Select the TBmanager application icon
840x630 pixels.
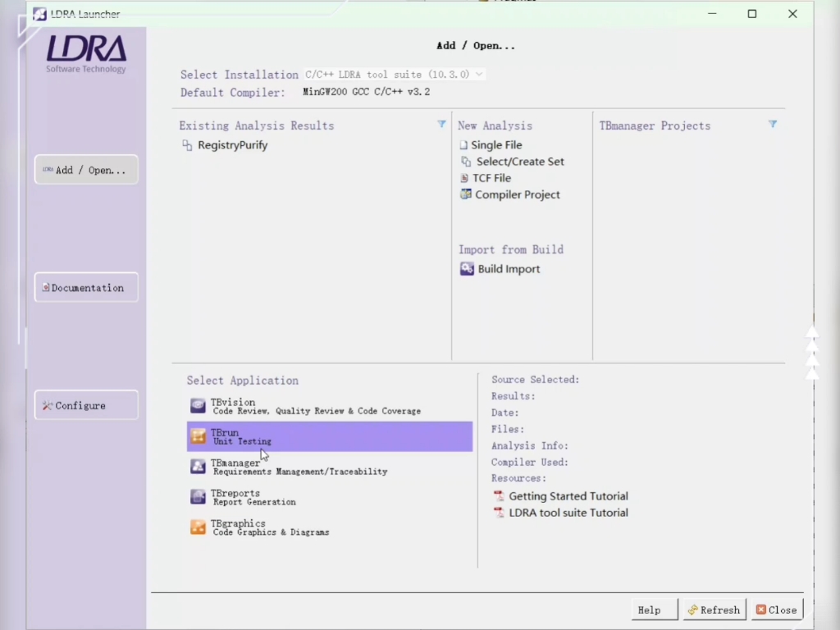pyautogui.click(x=198, y=466)
